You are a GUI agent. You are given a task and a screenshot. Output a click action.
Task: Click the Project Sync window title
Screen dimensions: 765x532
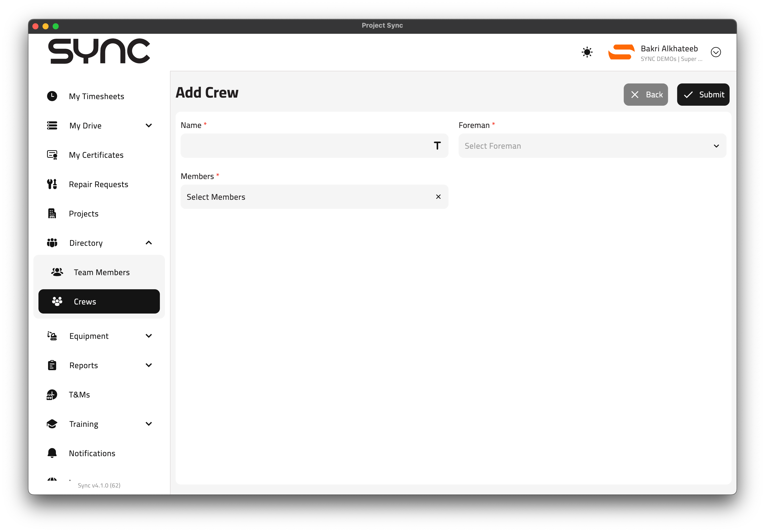(382, 25)
